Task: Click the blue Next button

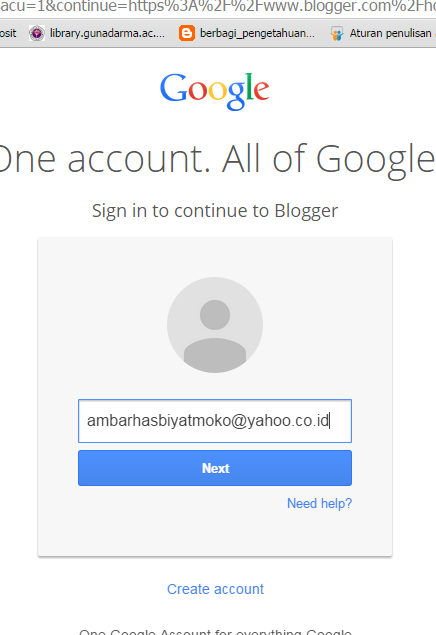Action: (x=215, y=468)
